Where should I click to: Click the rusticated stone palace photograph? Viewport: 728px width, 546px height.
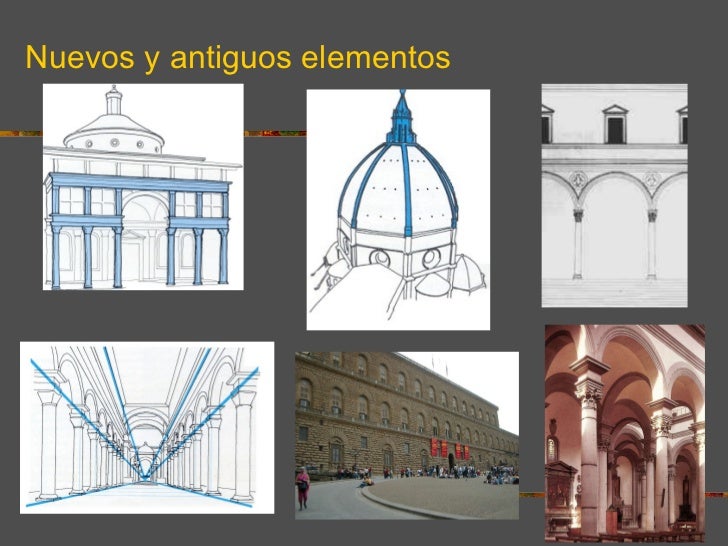(407, 436)
